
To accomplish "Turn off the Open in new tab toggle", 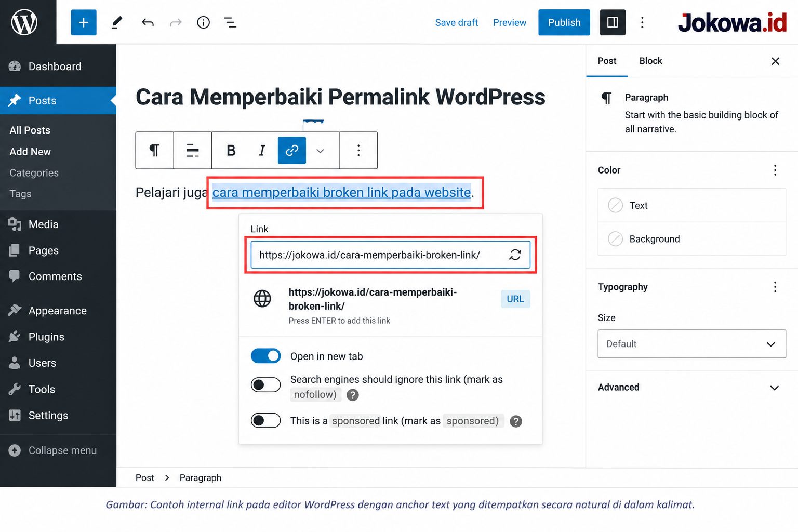I will [265, 356].
